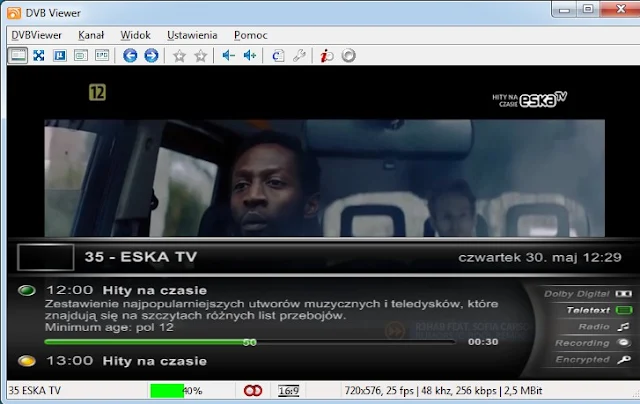640x404 pixels.
Task: Click the 35 ESKA TV status bar text
Action: point(35,391)
